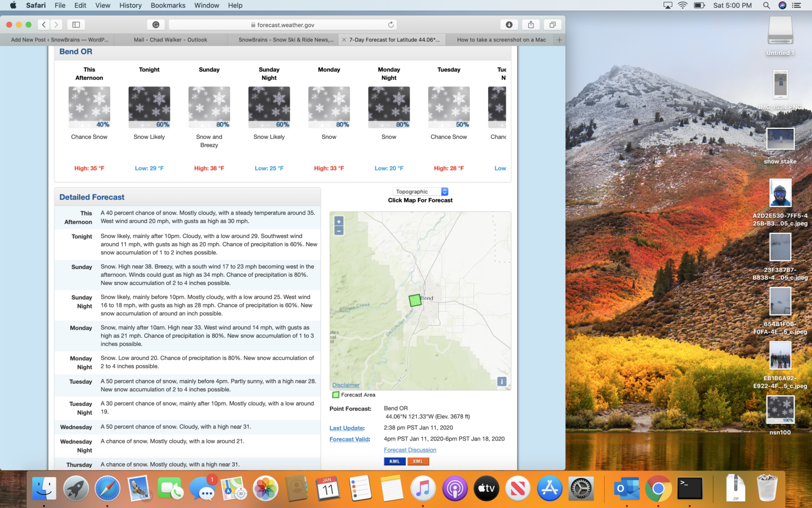The height and width of the screenshot is (508, 812).
Task: Open Notification Center from the menu bar
Action: 796,5
